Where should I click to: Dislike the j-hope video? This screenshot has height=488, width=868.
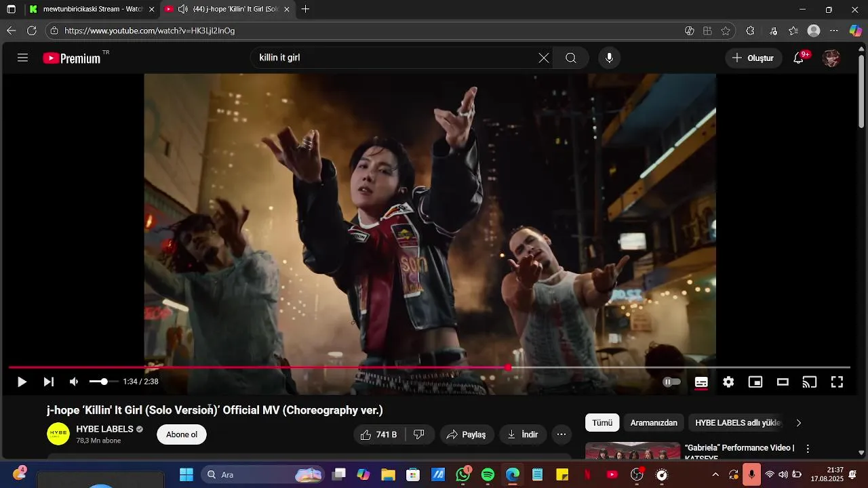coord(419,434)
